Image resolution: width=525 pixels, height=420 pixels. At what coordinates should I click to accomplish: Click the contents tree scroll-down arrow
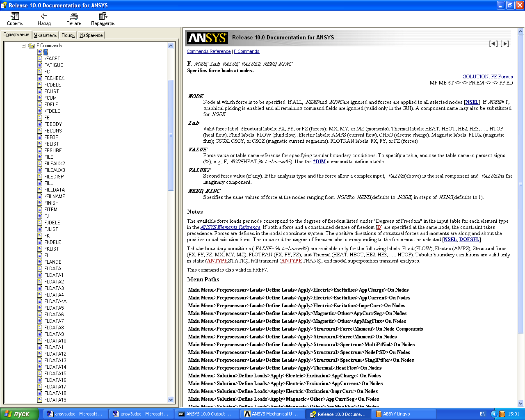point(171,399)
